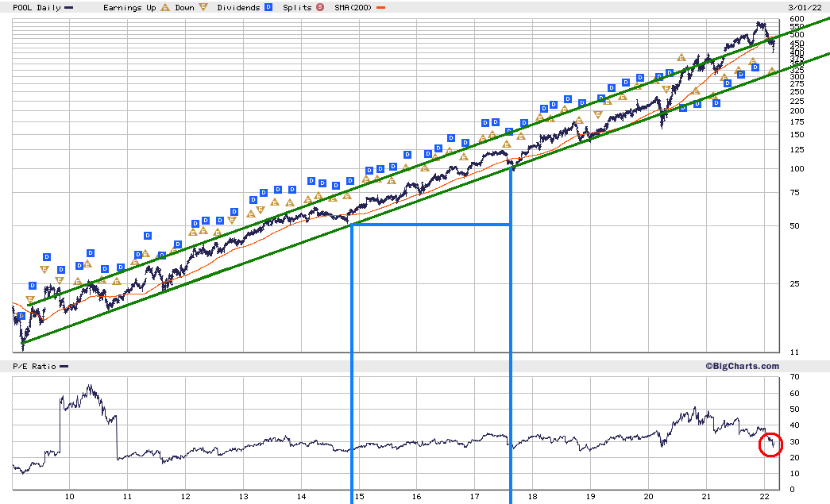Click the 0 P/E axis label
Screen dimensions: 830x504
click(x=792, y=489)
